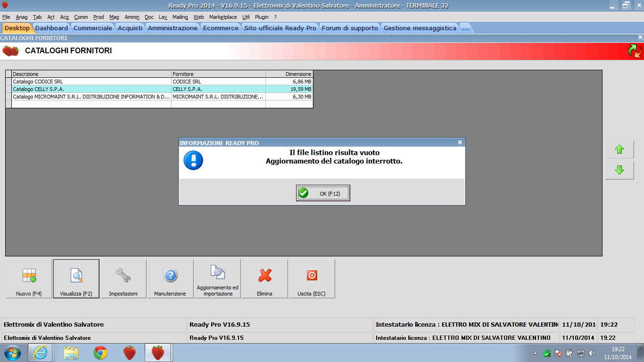This screenshot has width=644, height=362.
Task: Select the Catalogo CELLY S.P.A. row
Action: tap(159, 89)
